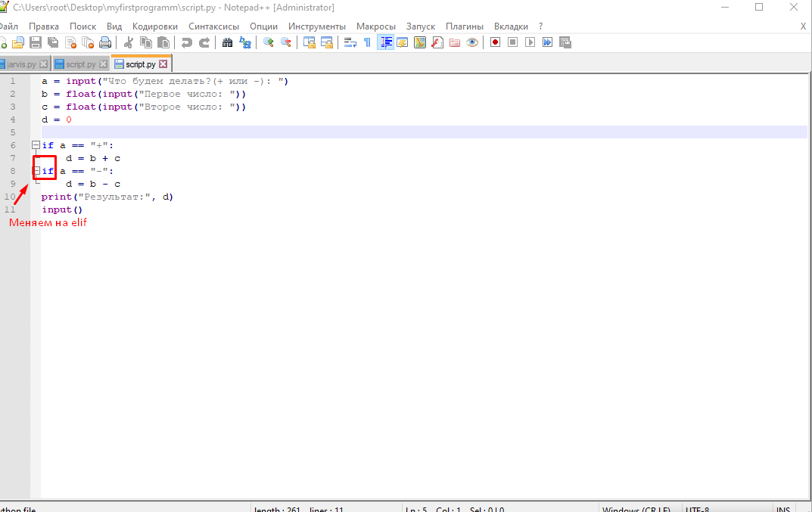Toggle show all characters pilcrow icon
This screenshot has width=812, height=512.
[367, 42]
